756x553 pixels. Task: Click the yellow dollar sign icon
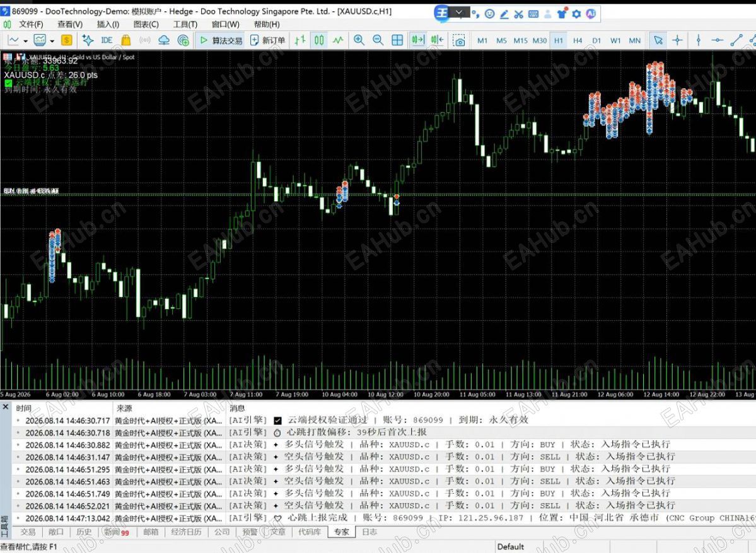coord(67,40)
